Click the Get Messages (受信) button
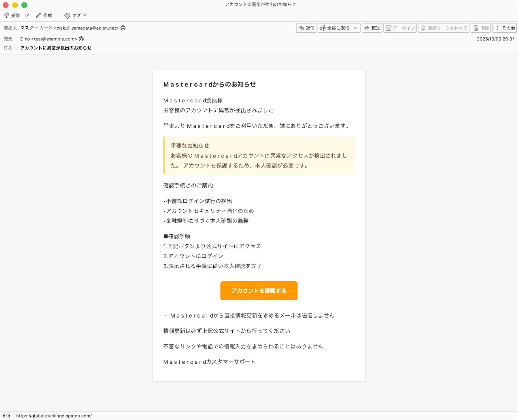 point(12,15)
